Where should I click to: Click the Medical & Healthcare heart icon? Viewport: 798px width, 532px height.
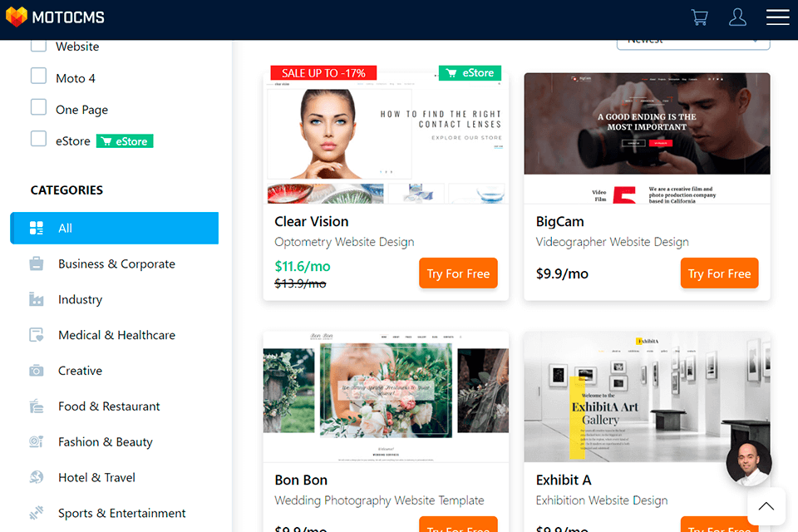(36, 335)
